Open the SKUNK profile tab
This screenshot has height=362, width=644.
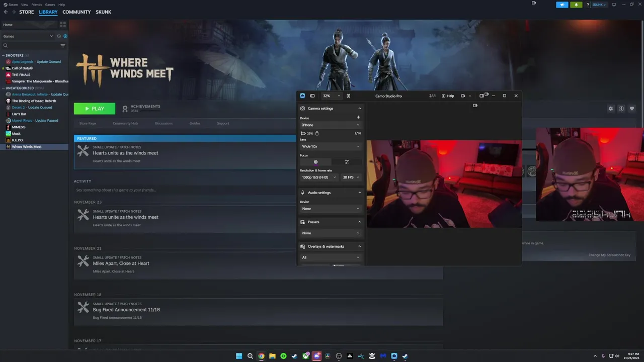(x=104, y=12)
